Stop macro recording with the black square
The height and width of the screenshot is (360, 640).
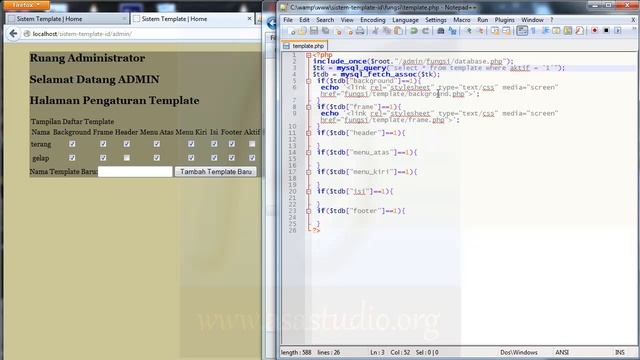click(x=606, y=31)
